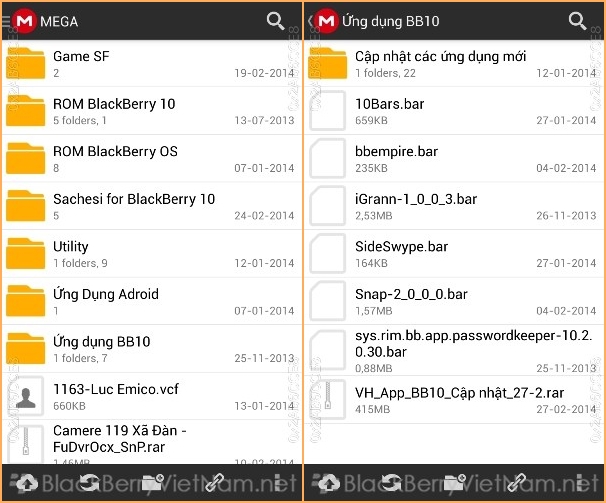Screen dimensions: 606x503
Task: Tap the Cập nhật các ứng dụng mới folder icon
Action: (328, 63)
